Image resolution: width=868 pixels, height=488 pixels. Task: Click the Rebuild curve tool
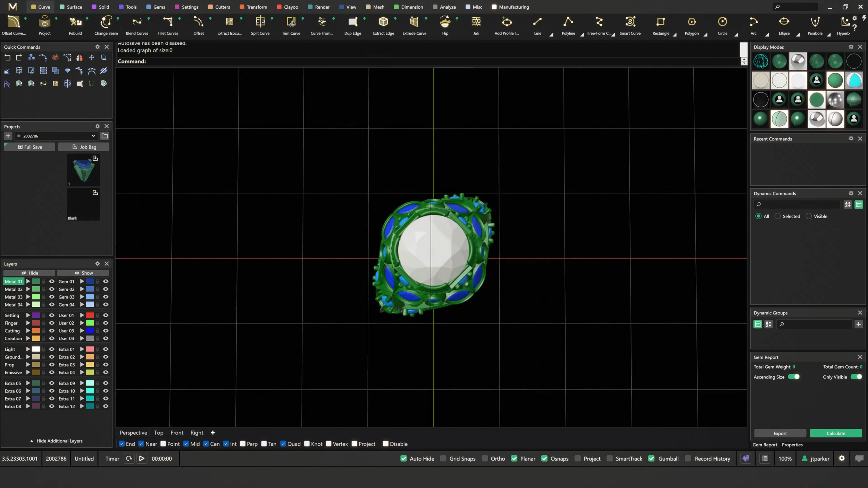pos(75,25)
